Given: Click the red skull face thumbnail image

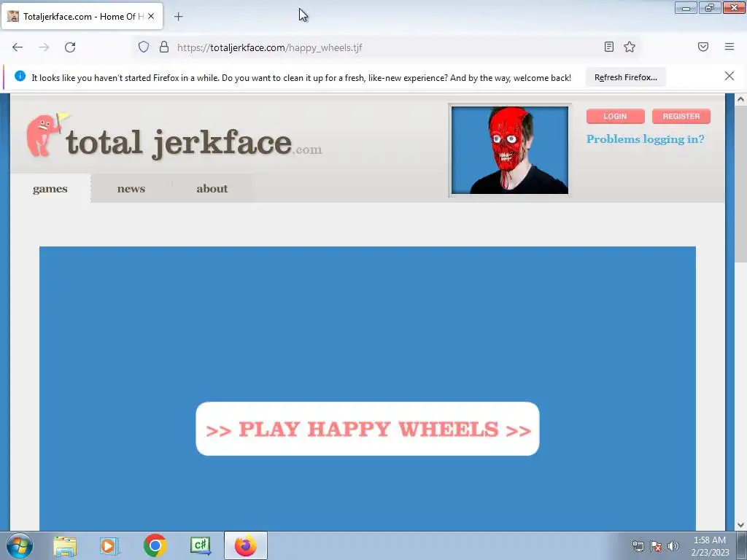Looking at the screenshot, I should [x=510, y=150].
